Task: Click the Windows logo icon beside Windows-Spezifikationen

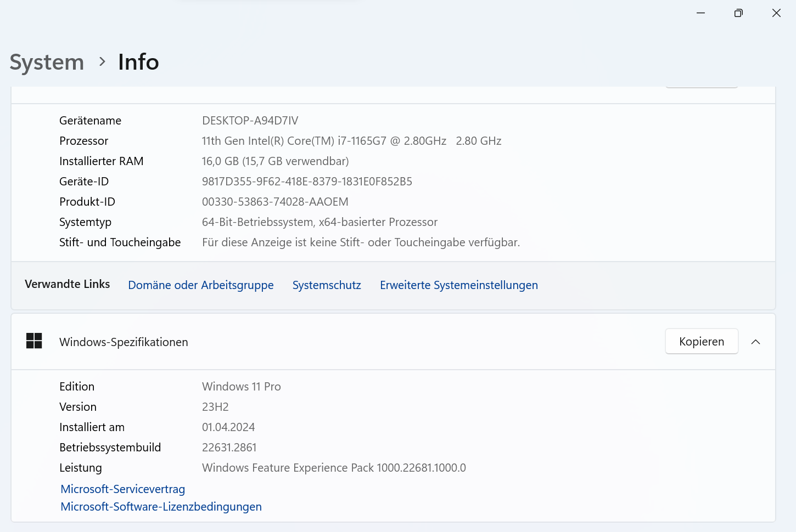Action: 34,341
